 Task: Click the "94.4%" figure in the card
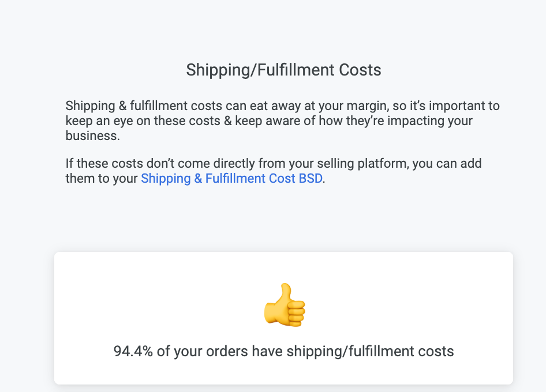(133, 351)
